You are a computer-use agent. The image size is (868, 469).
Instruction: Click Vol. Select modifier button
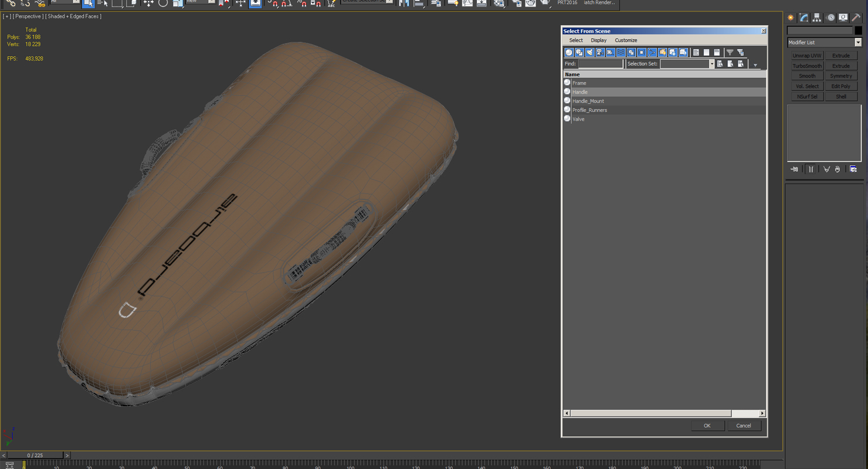pos(807,86)
